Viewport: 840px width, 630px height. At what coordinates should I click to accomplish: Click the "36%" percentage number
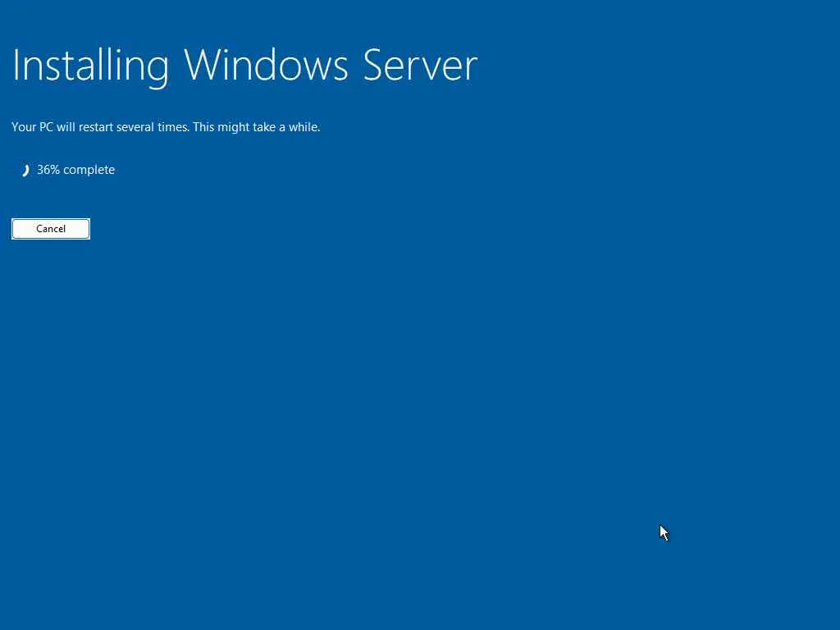point(48,170)
